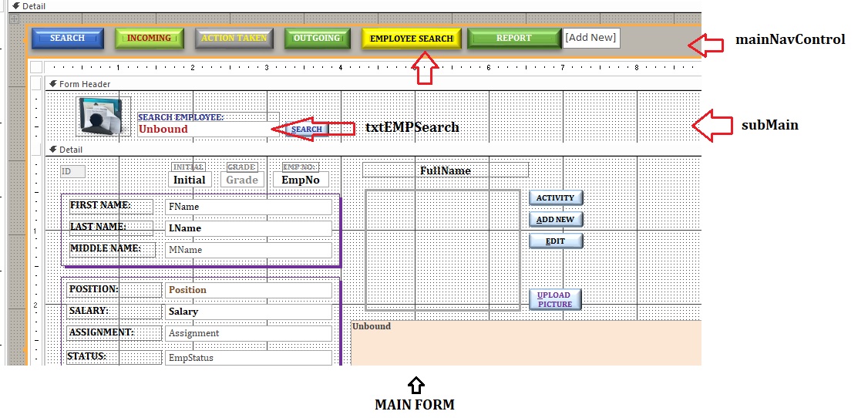The width and height of the screenshot is (868, 418).
Task: Select the LAST NAME: label
Action: (111, 227)
